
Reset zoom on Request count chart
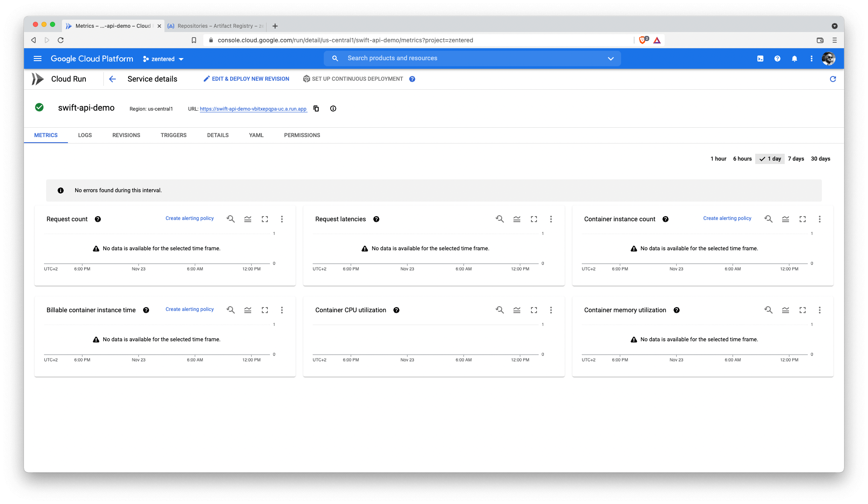click(231, 219)
